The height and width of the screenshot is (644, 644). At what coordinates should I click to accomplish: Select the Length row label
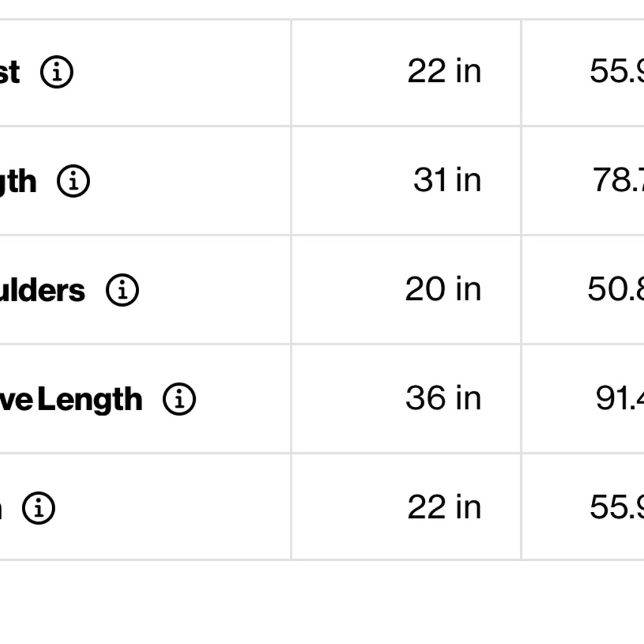[18, 182]
